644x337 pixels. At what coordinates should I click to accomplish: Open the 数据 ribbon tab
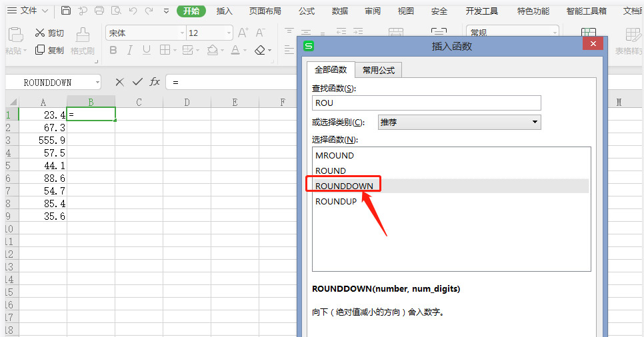tap(339, 11)
